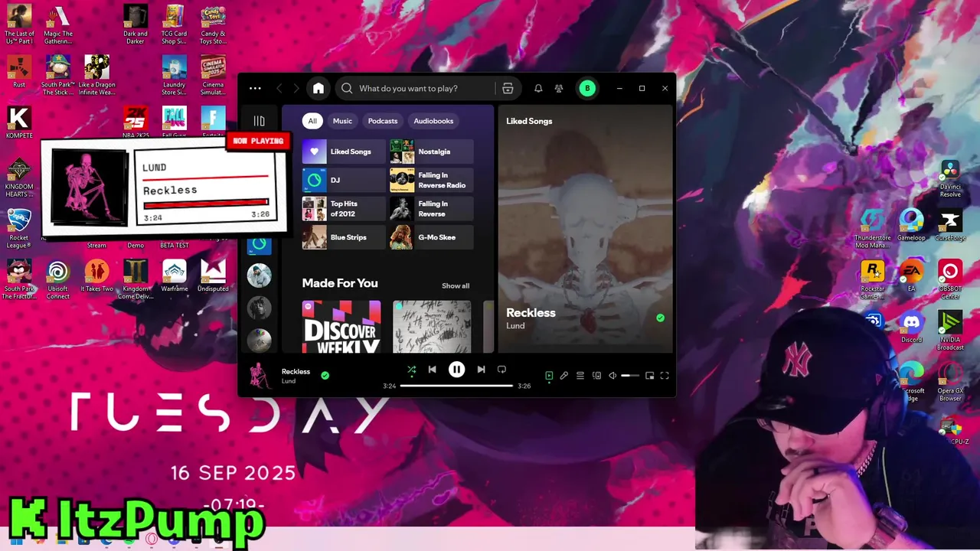Open Opera GX Browser desktop shortcut
The height and width of the screenshot is (551, 980).
(950, 382)
